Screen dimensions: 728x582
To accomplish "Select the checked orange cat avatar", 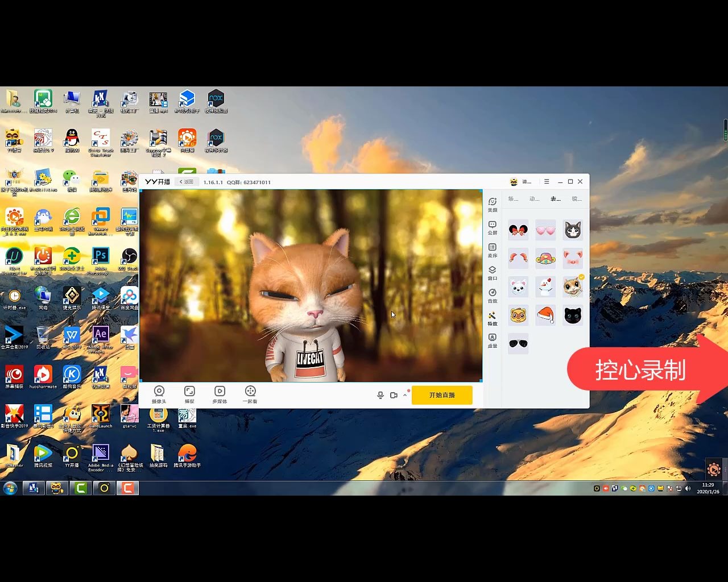I will (573, 287).
